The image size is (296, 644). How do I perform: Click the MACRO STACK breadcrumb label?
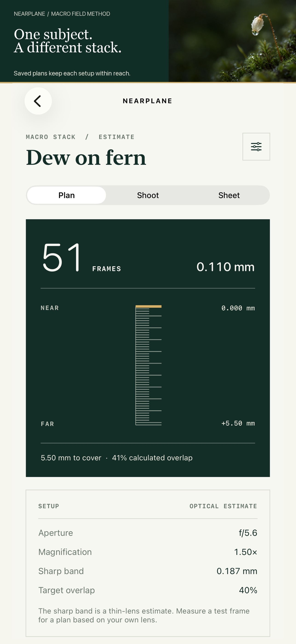[51, 137]
